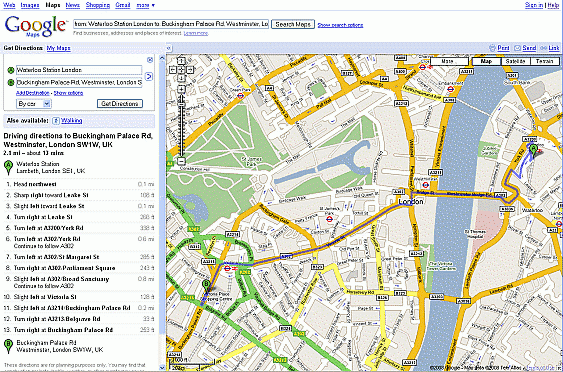Go to Web in top navigation
Viewport: 563px width, 372px height.
tap(9, 5)
